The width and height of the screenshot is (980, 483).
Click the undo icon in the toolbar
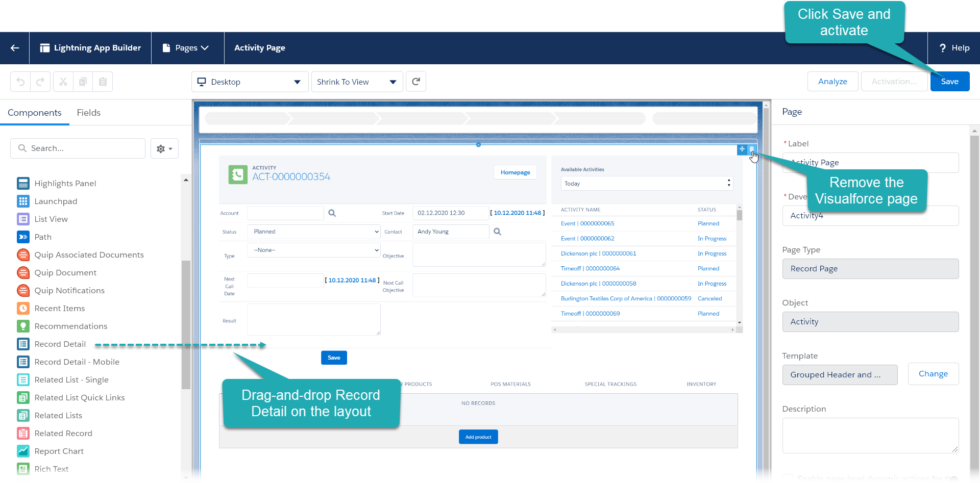tap(20, 82)
